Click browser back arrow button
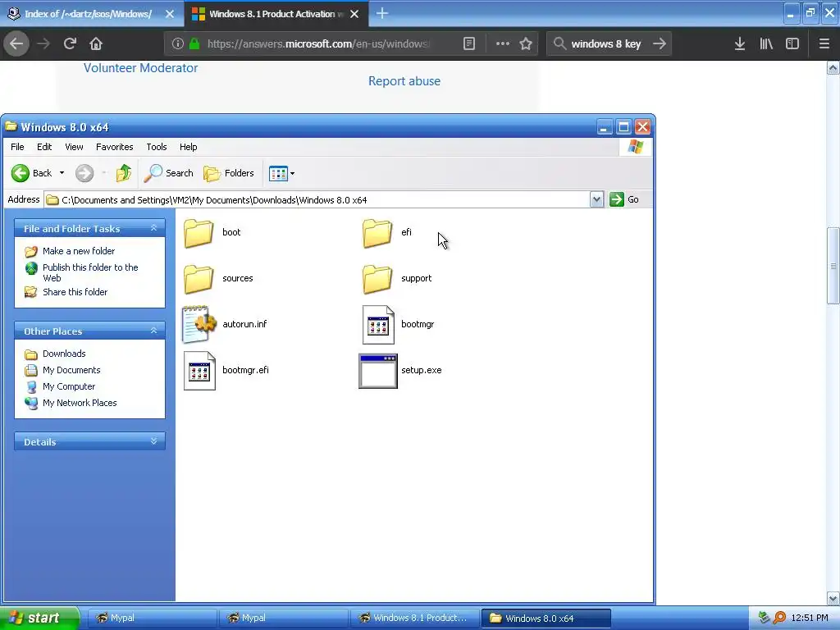 pyautogui.click(x=16, y=43)
